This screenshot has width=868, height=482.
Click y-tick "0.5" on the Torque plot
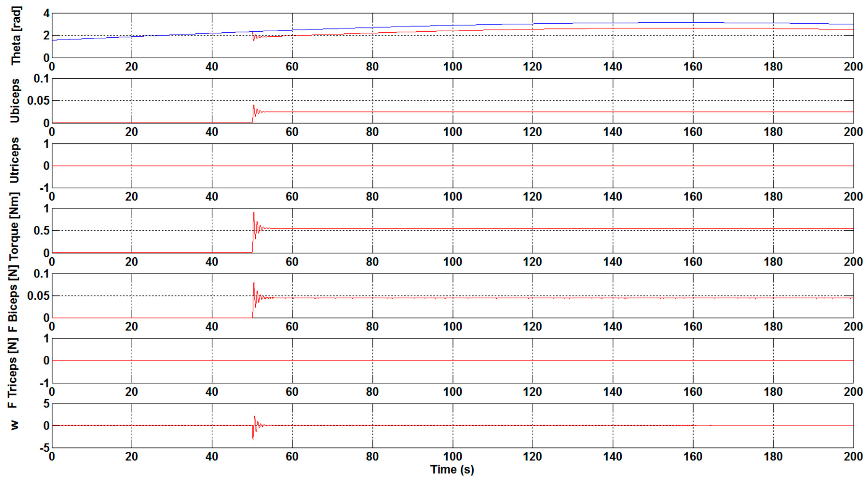[41, 231]
